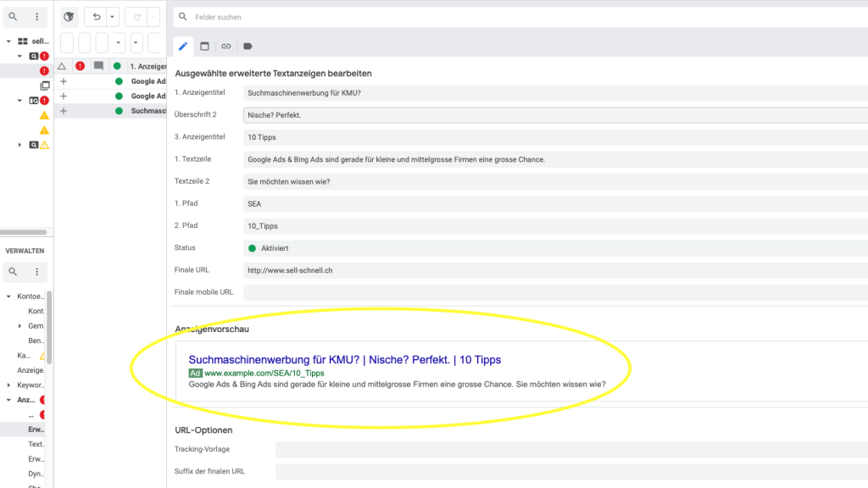Switch to the link URL tab
Screen dimensions: 868x488
point(225,46)
